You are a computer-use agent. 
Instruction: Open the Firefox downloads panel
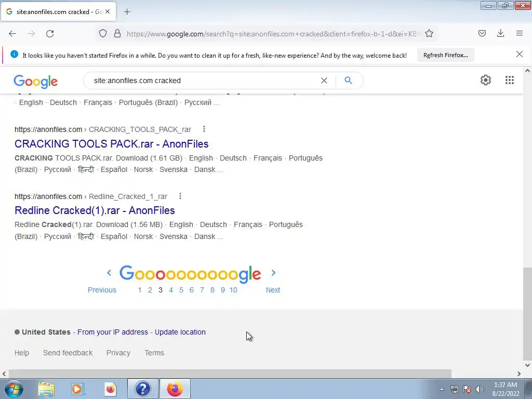click(500, 33)
